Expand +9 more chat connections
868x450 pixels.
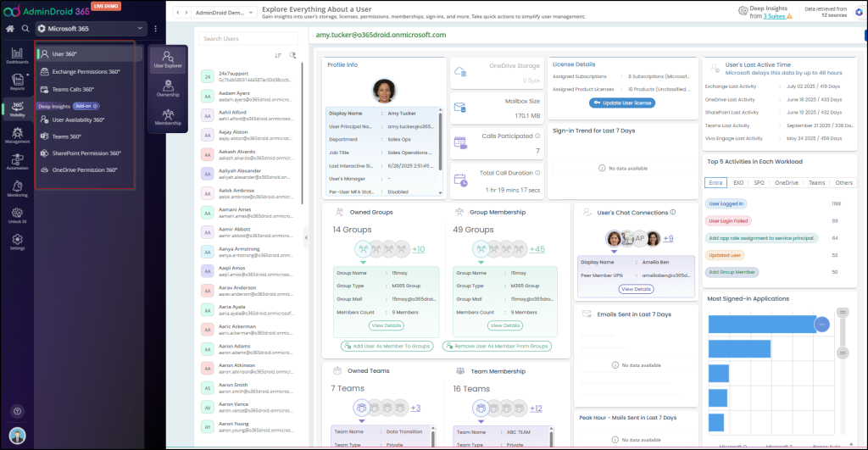[x=668, y=239]
